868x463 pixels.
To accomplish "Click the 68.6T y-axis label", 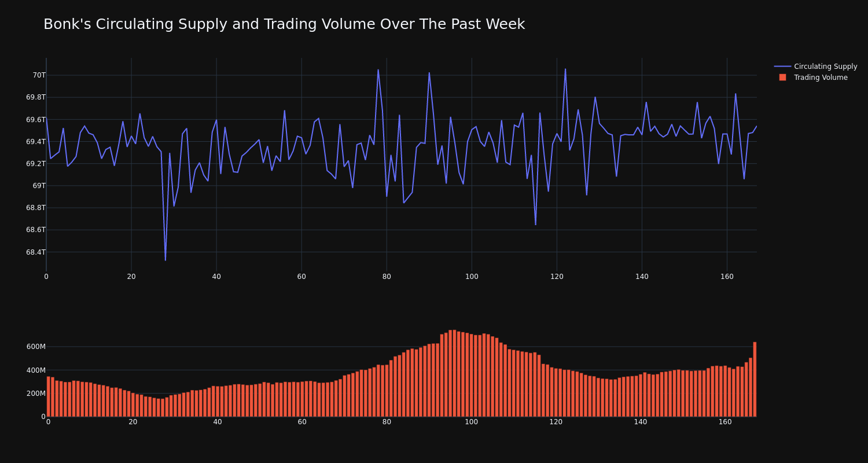I will pyautogui.click(x=36, y=230).
